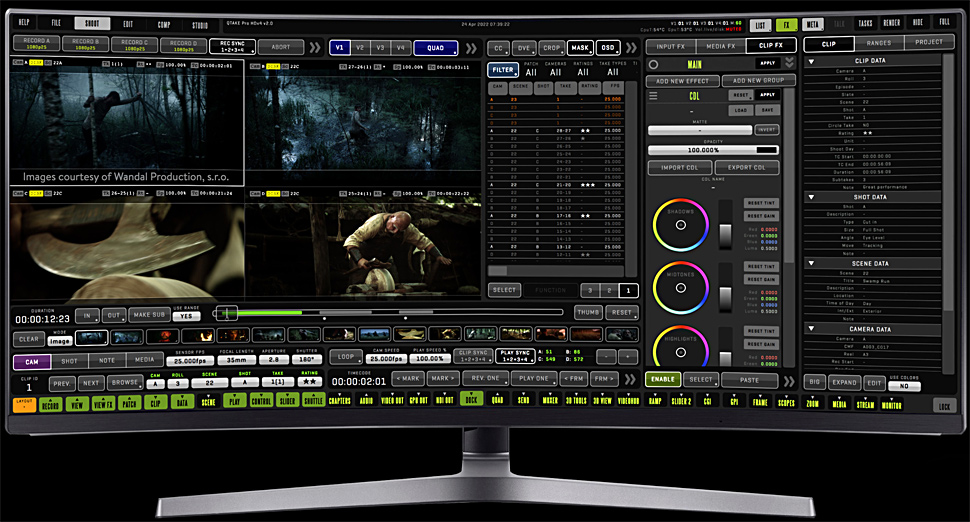Image resolution: width=970 pixels, height=522 pixels.
Task: Toggle the FX panel button
Action: pos(785,24)
